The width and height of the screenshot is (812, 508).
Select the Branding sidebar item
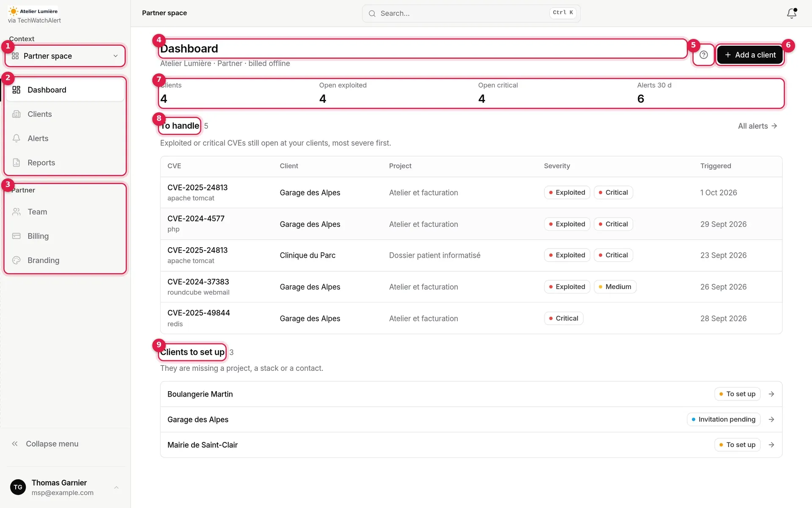tap(65, 260)
